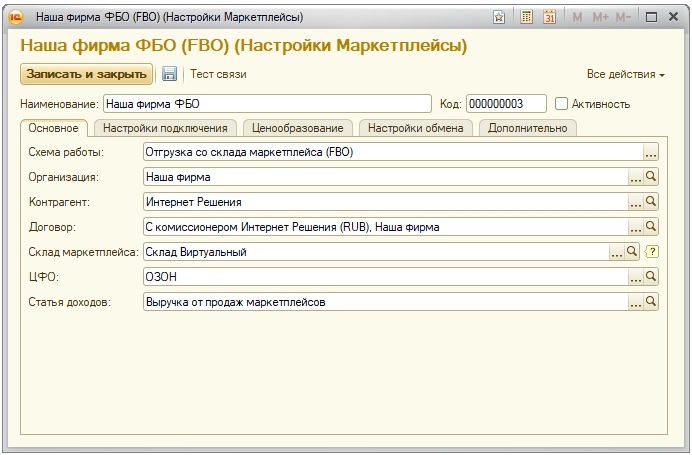
Task: Click the magnifier in the Договор row
Action: 651,227
